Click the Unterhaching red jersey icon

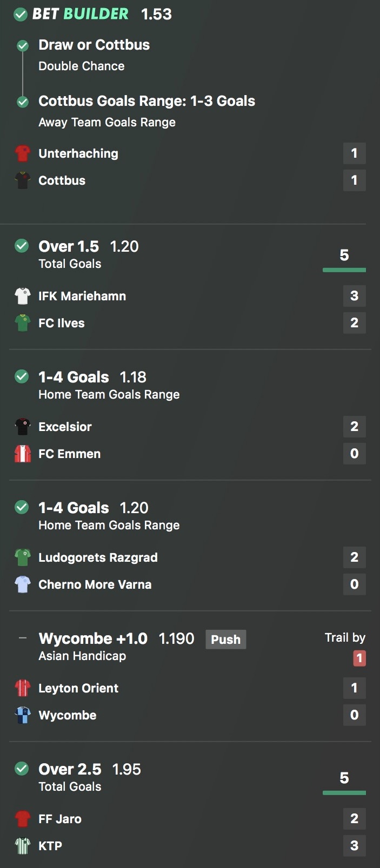(x=22, y=153)
